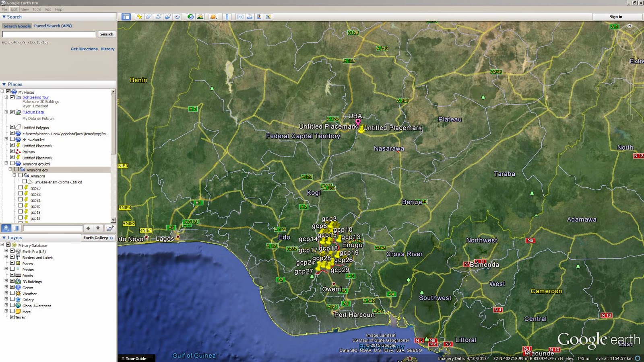Screen dimensions: 644x362
Task: Click the Add Image Overlay tool
Action: [168, 17]
